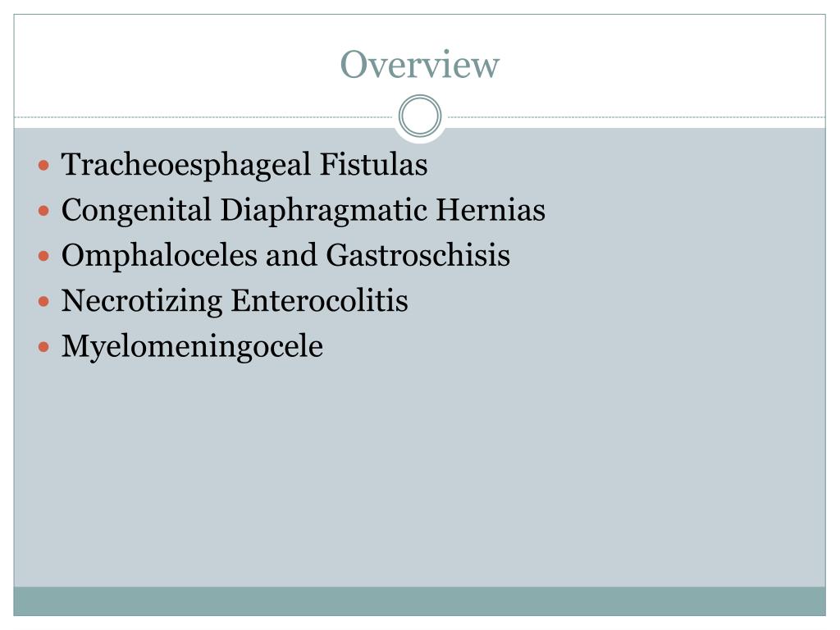Click the Tracheoesphageal Fistulas bullet text
This screenshot has width=840, height=630.
244,164
